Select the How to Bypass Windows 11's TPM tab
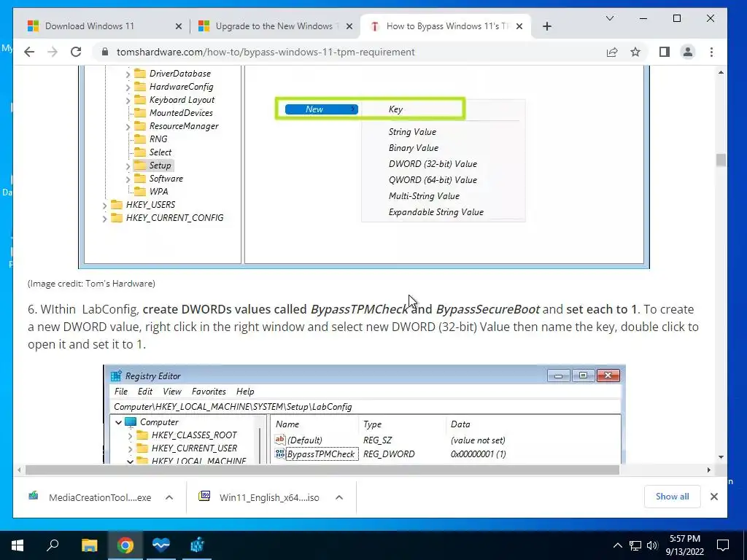Viewport: 747px width, 560px height. click(x=446, y=26)
